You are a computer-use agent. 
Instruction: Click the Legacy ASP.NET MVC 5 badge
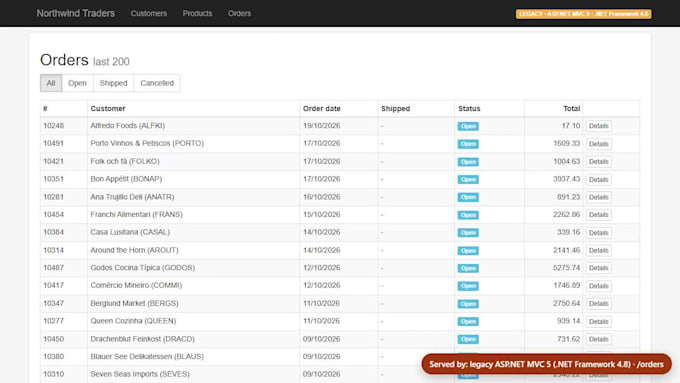tap(583, 14)
